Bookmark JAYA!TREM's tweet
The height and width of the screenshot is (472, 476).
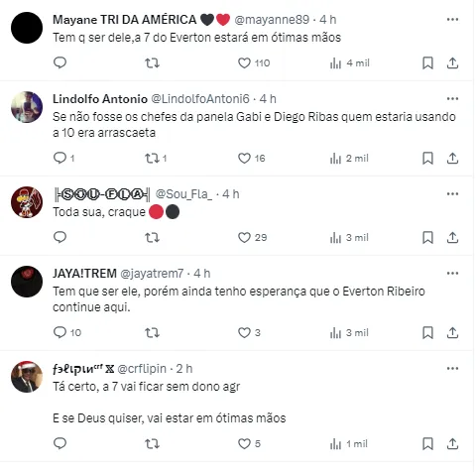(427, 332)
